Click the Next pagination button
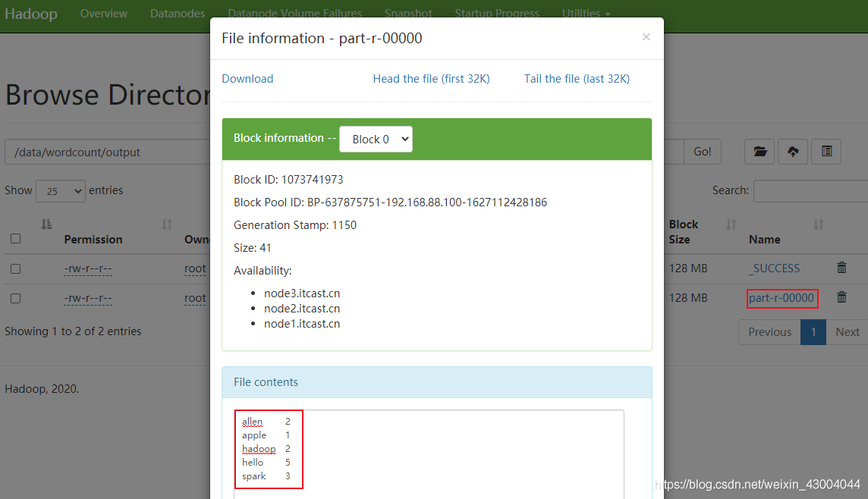 point(847,332)
